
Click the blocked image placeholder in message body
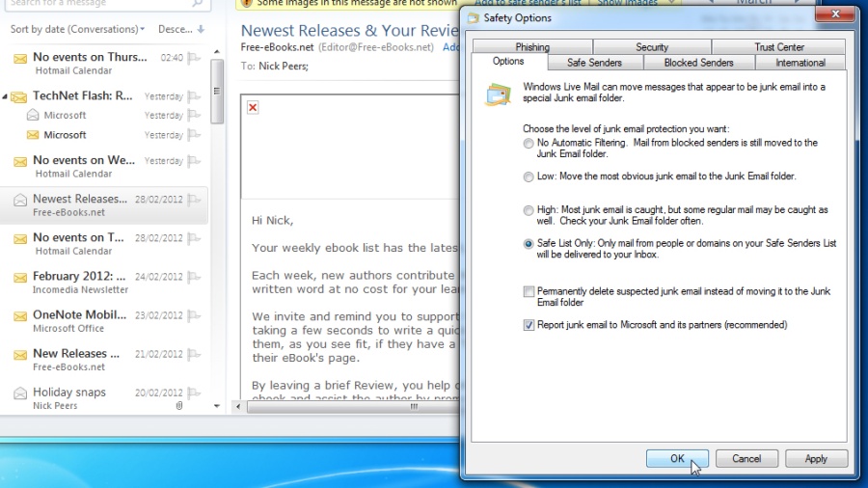(x=253, y=107)
